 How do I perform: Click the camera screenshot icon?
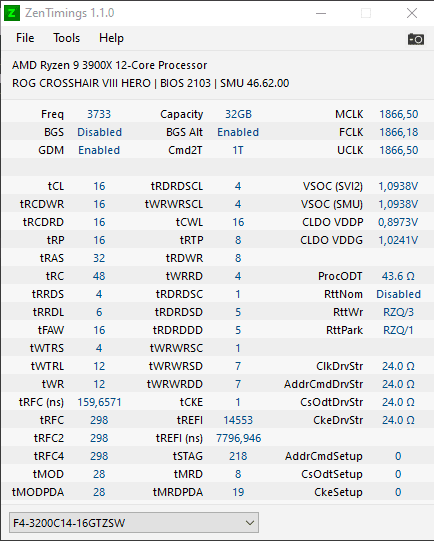coord(416,39)
